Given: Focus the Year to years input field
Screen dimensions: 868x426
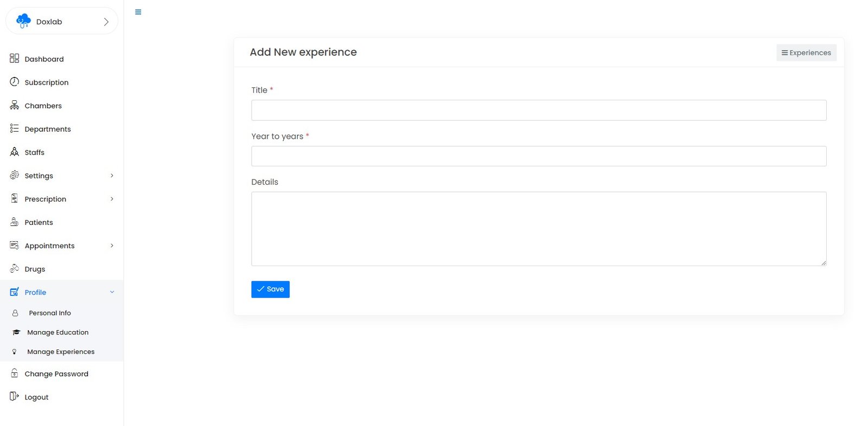Looking at the screenshot, I should pos(538,156).
